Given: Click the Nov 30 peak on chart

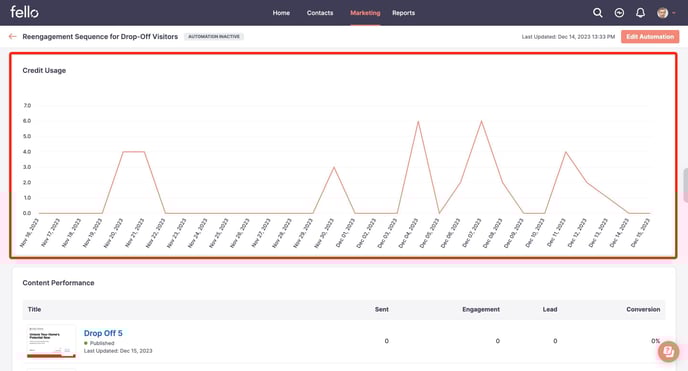Looking at the screenshot, I should tap(334, 167).
